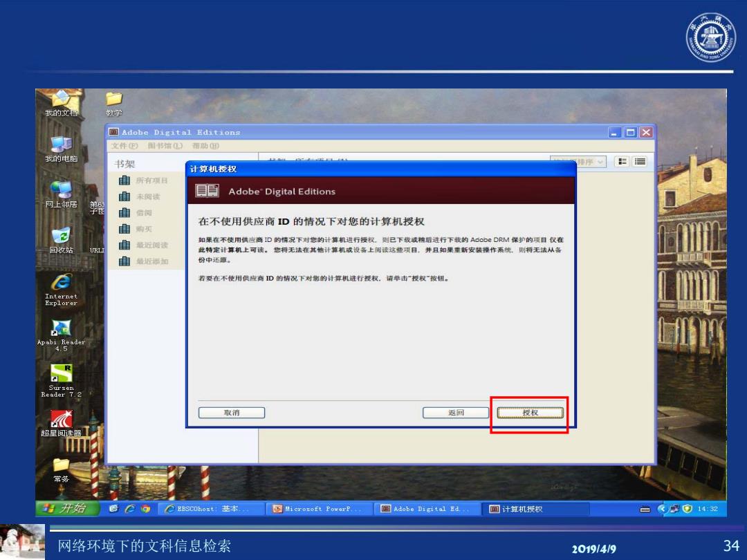Select the Sursen Reader 7.2 shortcut
This screenshot has height=560, width=747.
pos(61,381)
